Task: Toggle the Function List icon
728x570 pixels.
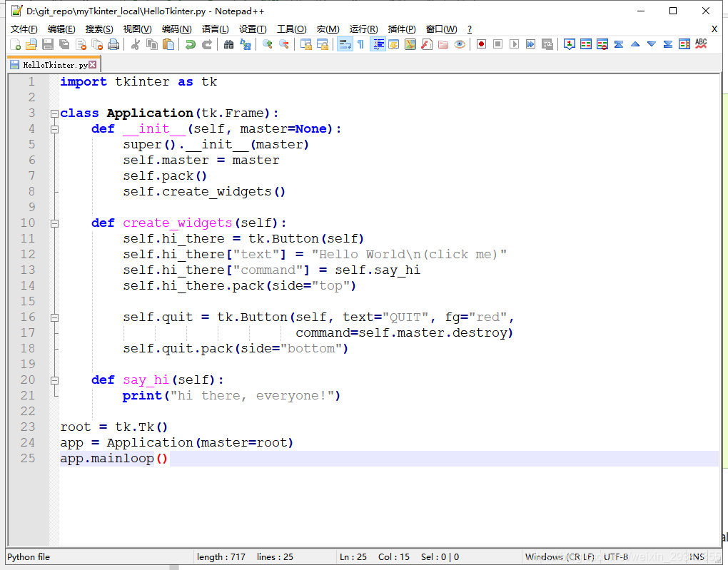Action: (427, 44)
